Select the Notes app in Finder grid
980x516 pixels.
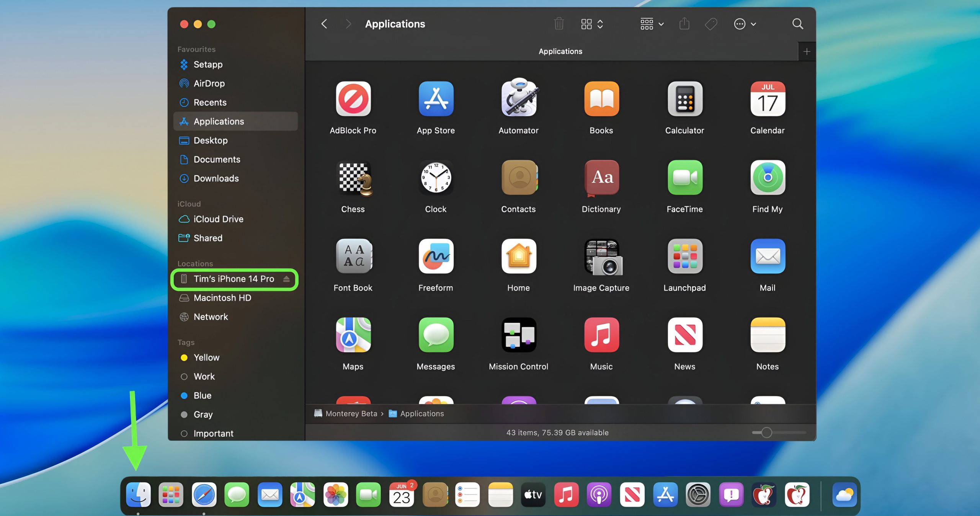click(768, 335)
